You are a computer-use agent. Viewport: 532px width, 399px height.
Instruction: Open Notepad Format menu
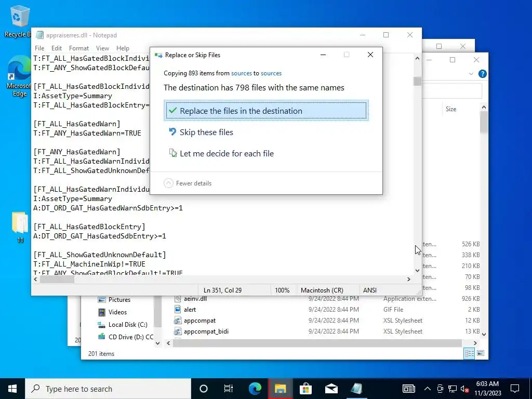tap(79, 48)
